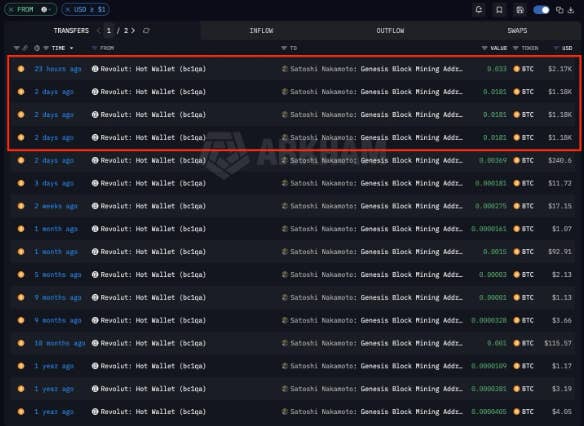Click the $115.57 USD amount
This screenshot has height=426, width=584.
558,343
